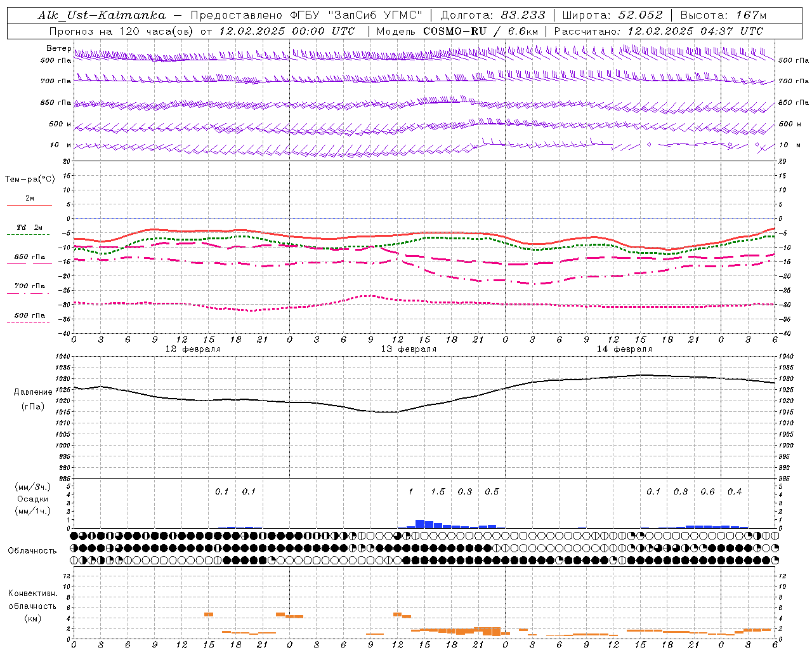
Task: Click the Осадки precipitation label
Action: [x=32, y=499]
